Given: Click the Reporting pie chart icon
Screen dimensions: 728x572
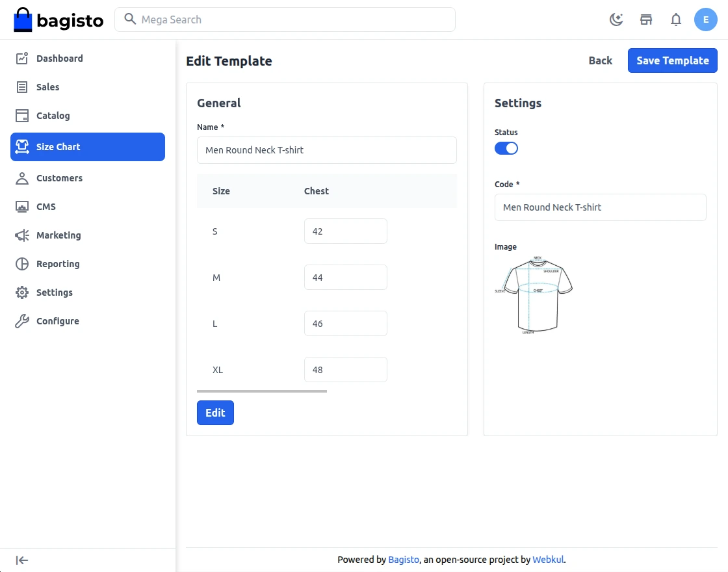Looking at the screenshot, I should 22,264.
